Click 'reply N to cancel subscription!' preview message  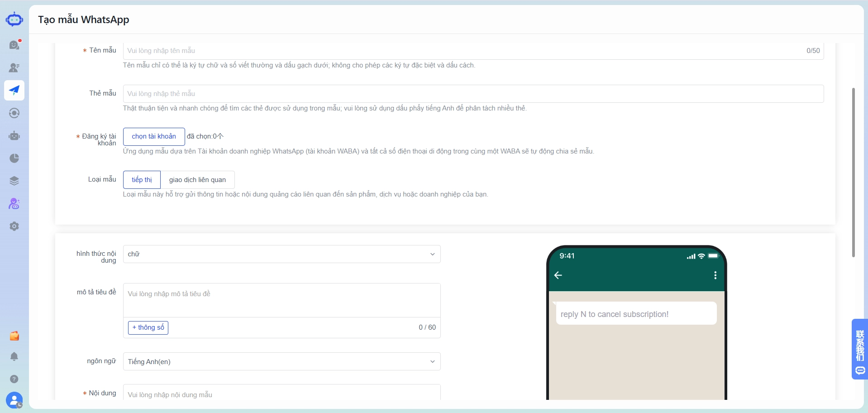pyautogui.click(x=615, y=314)
